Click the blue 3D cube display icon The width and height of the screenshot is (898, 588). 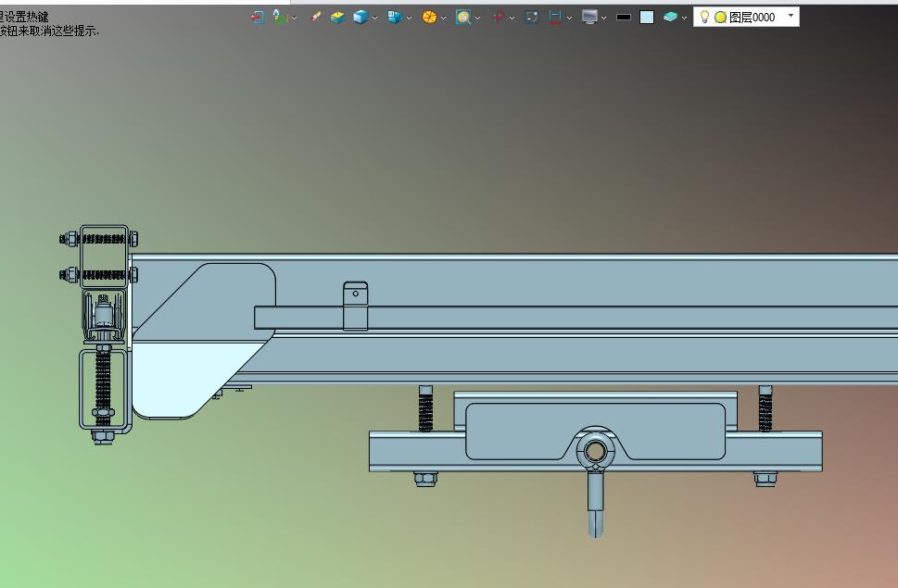point(360,17)
